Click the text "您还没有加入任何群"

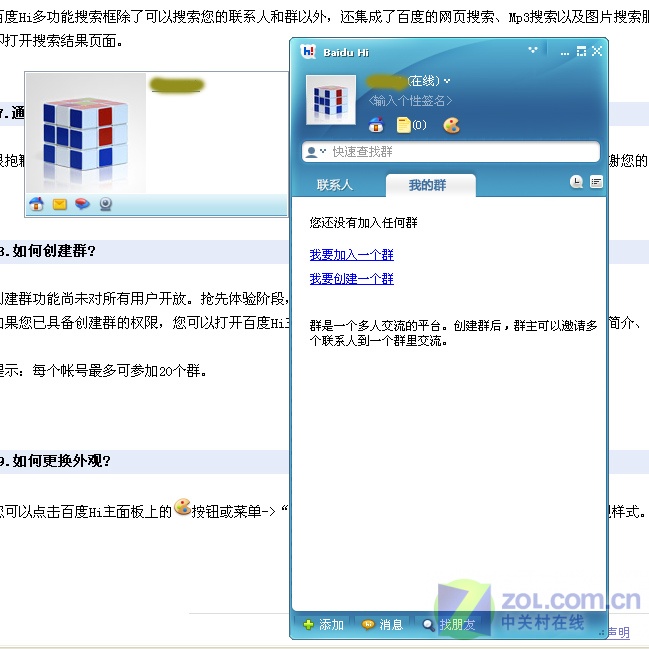point(363,223)
